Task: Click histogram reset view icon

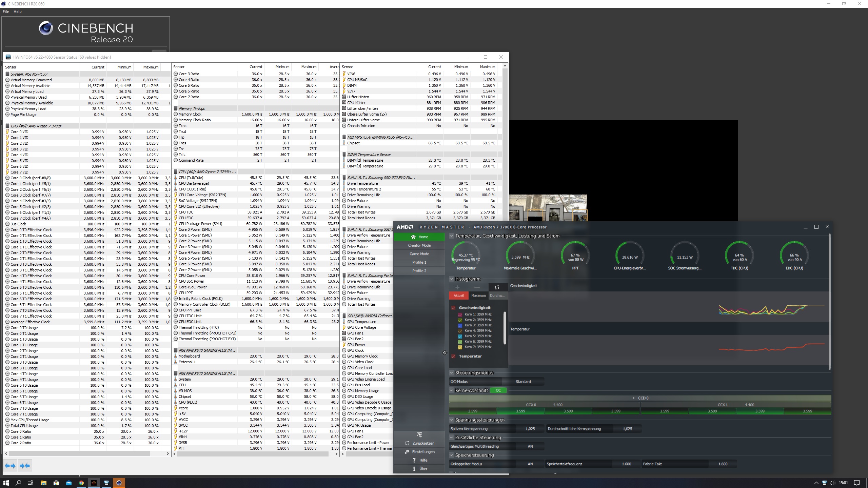Action: click(497, 287)
